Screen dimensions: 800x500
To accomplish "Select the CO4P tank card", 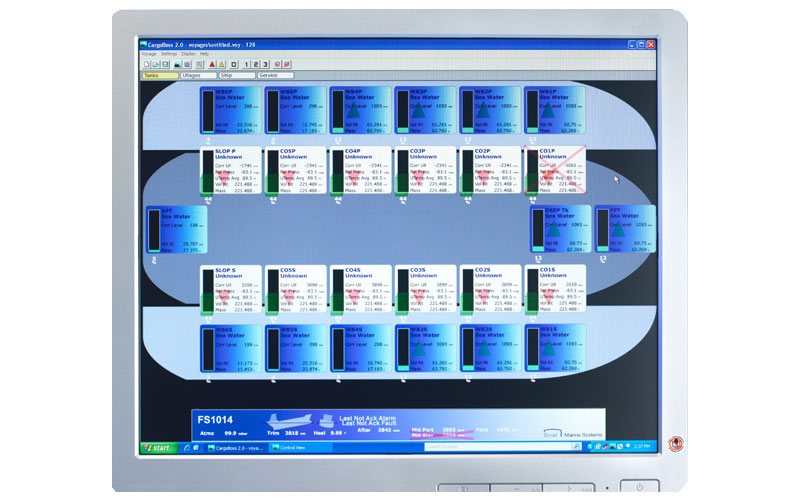I will click(360, 170).
